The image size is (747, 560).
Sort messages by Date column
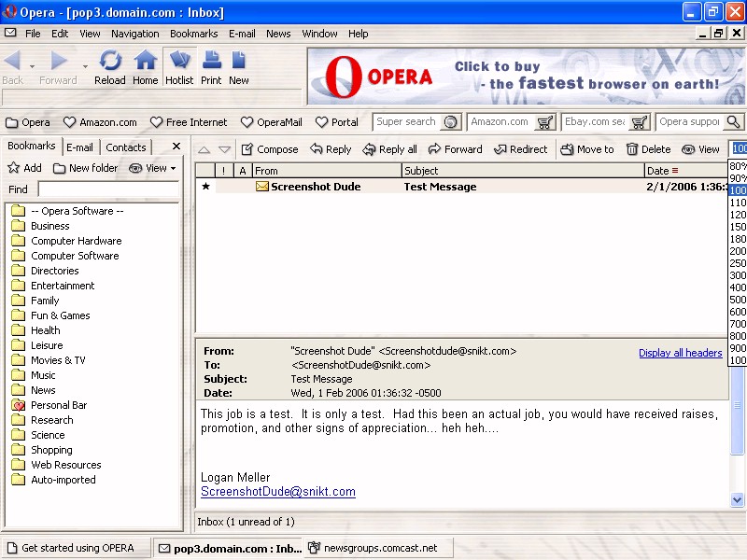pos(686,171)
